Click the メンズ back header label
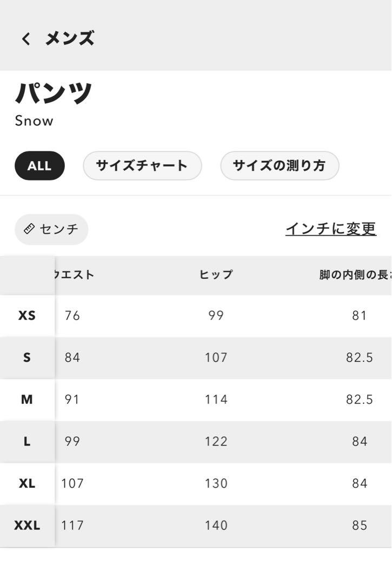Image resolution: width=392 pixels, height=584 pixels. pyautogui.click(x=70, y=38)
